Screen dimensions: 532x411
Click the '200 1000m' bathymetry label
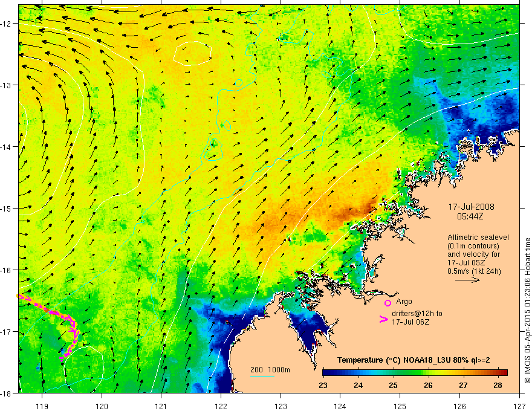(x=270, y=370)
